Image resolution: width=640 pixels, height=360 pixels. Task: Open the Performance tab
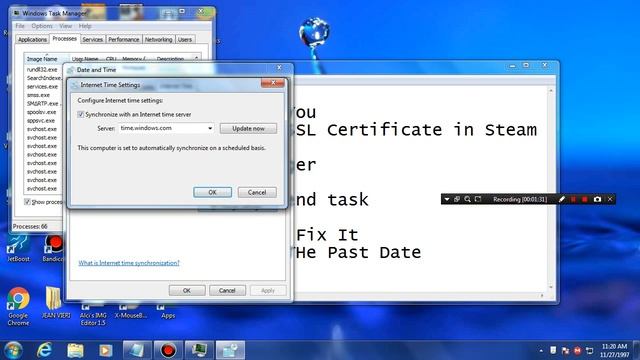[x=124, y=40]
